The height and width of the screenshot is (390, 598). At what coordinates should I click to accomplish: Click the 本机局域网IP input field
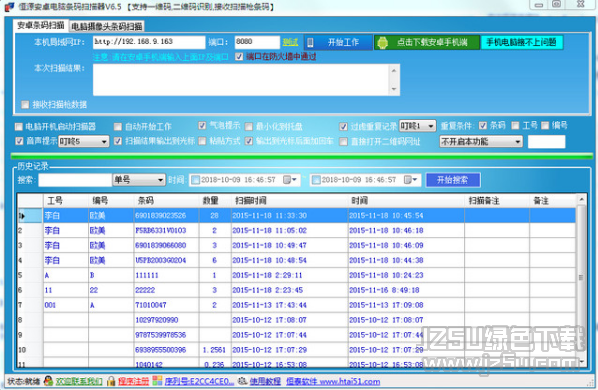[149, 42]
